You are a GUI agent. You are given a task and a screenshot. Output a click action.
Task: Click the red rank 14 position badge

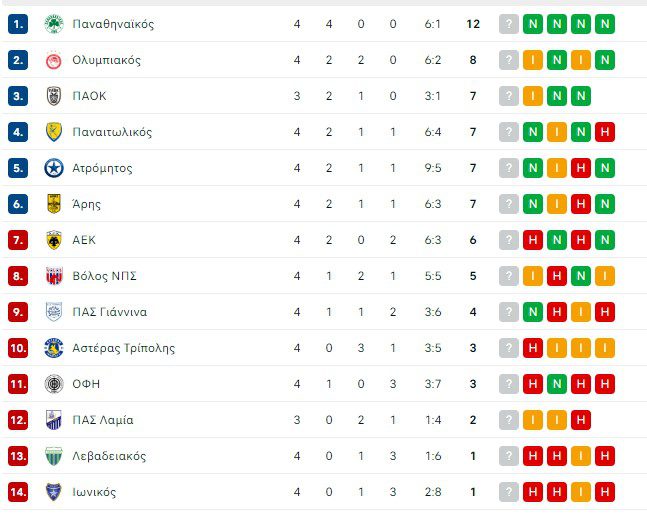[18, 492]
